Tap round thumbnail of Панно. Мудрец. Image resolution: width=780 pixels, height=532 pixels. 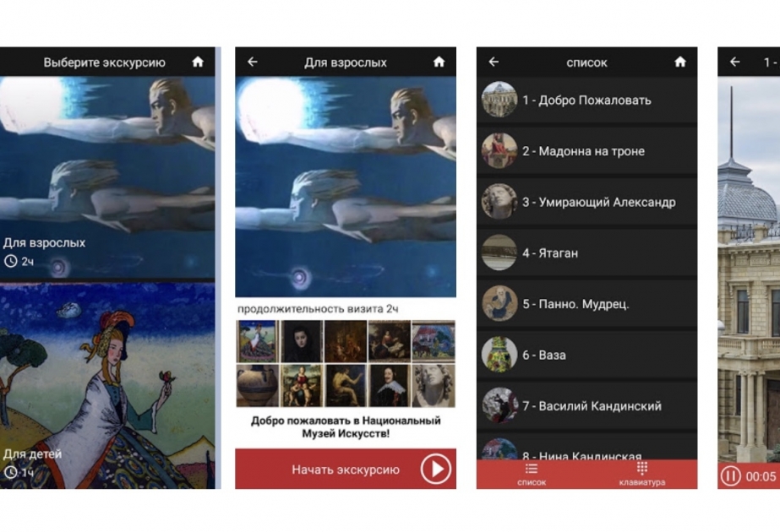[499, 303]
